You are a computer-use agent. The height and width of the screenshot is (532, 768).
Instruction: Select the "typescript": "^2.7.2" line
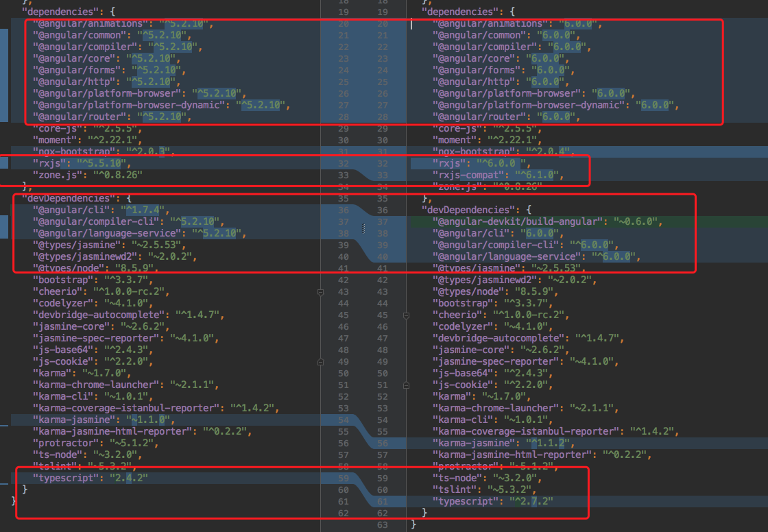coord(492,502)
